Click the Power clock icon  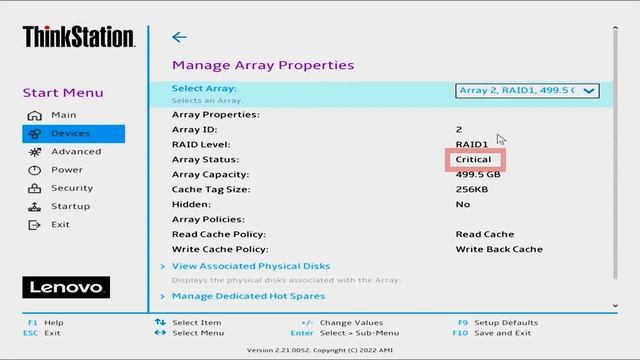(x=34, y=170)
